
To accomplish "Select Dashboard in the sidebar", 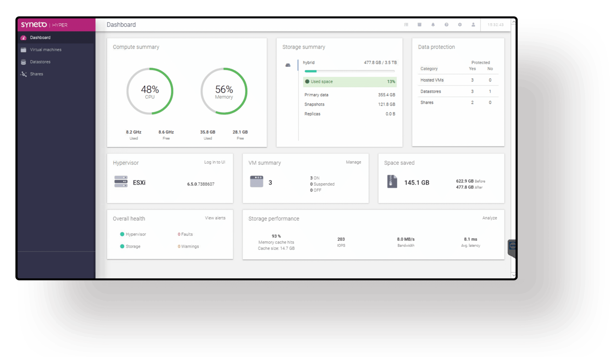I will point(40,38).
